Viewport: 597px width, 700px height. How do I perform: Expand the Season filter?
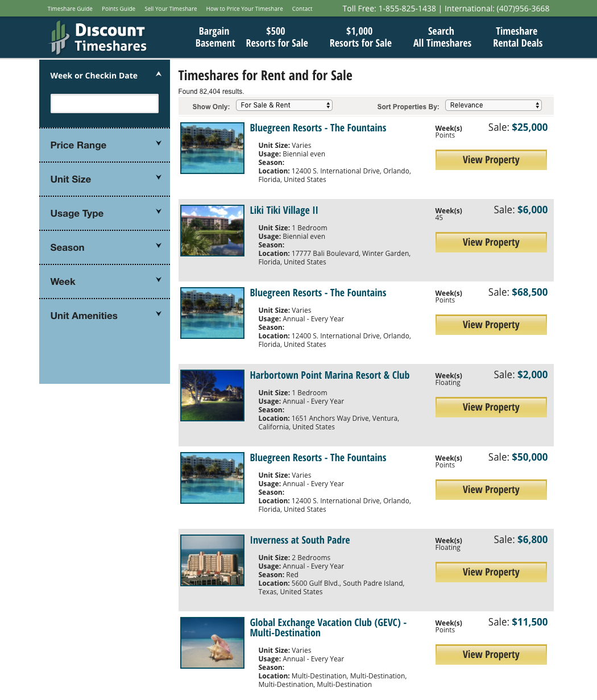point(105,247)
